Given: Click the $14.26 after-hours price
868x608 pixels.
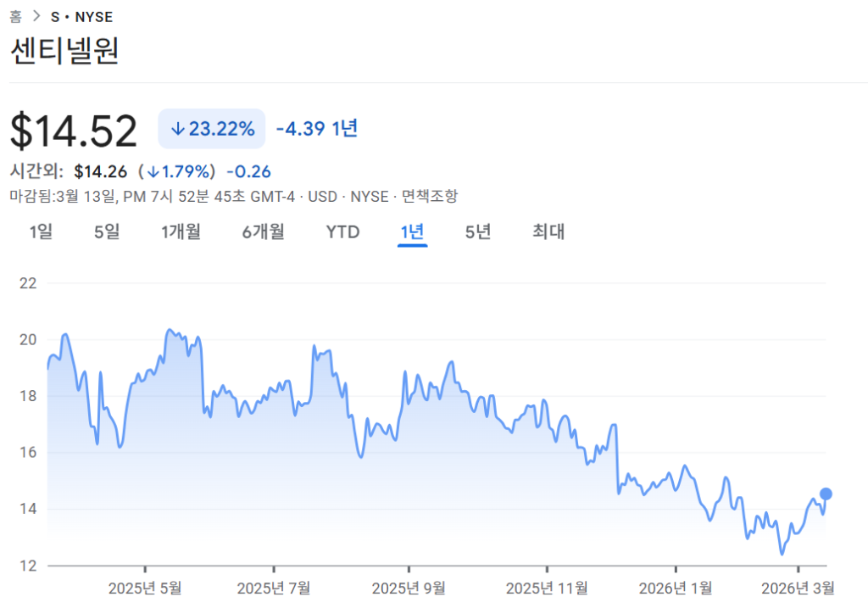Looking at the screenshot, I should click(x=100, y=172).
